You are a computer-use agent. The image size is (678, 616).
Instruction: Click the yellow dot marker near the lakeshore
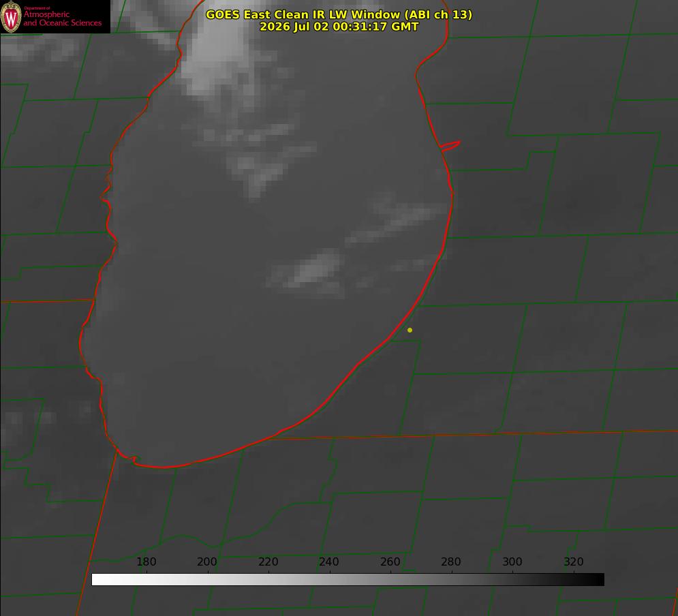(410, 330)
